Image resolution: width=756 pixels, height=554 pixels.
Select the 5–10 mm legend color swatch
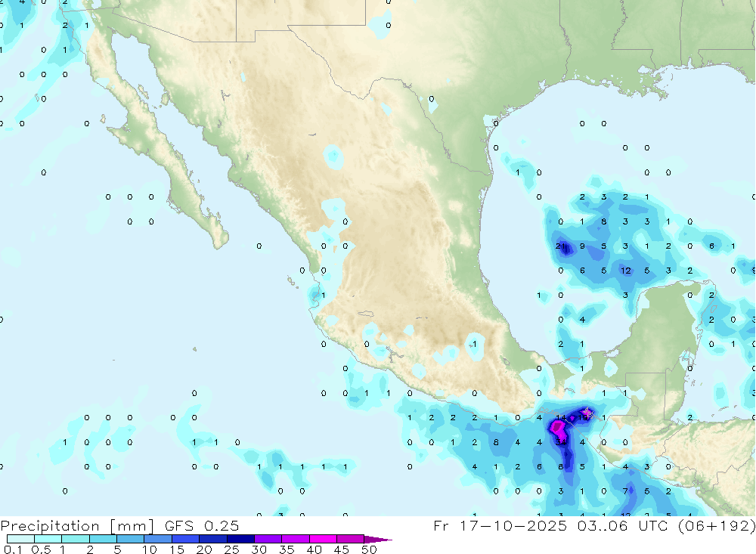[131, 539]
